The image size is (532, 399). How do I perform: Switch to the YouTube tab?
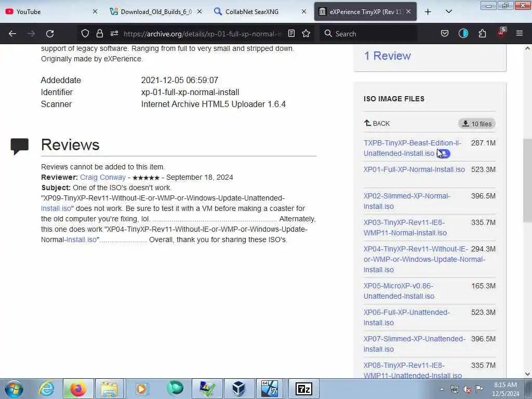[51, 11]
